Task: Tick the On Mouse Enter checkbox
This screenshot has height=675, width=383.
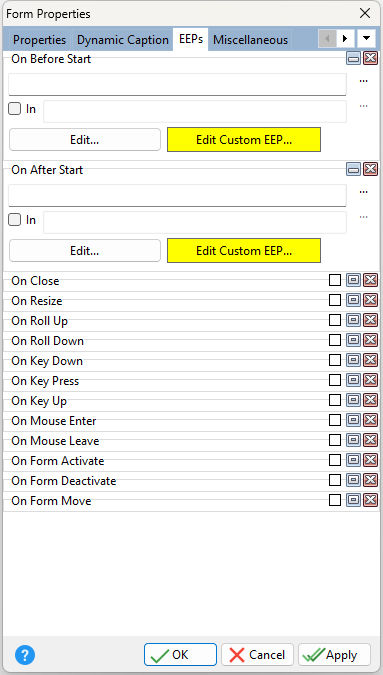Action: pos(335,420)
